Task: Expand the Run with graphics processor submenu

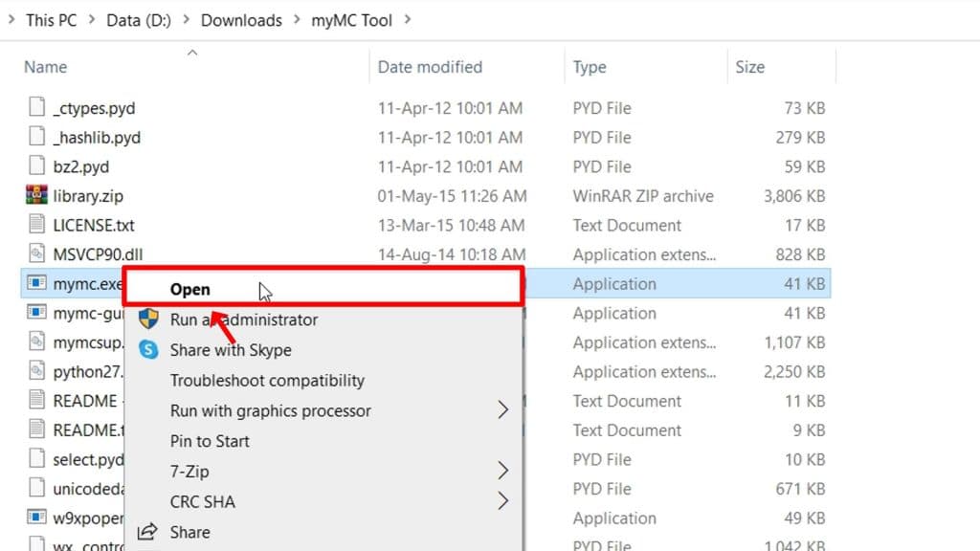Action: tap(504, 410)
